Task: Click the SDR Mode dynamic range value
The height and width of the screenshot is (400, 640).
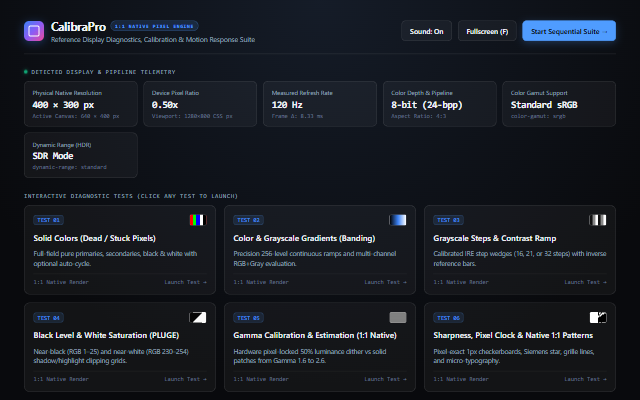Action: (x=53, y=156)
